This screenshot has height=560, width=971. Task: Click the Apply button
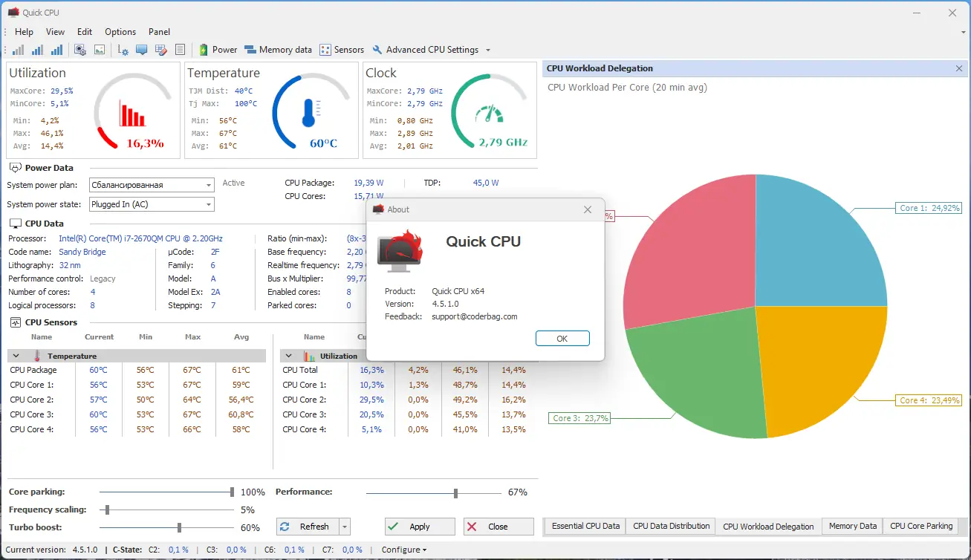pos(420,527)
